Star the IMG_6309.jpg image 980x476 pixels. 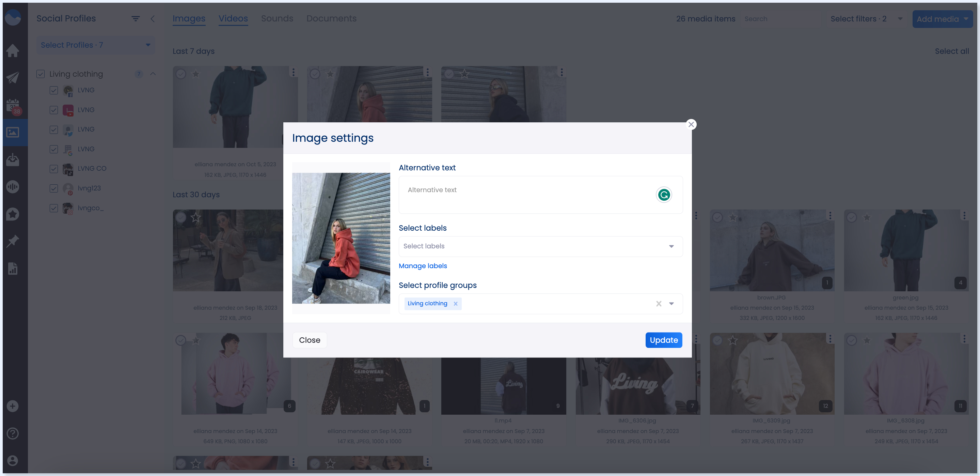pyautogui.click(x=733, y=340)
